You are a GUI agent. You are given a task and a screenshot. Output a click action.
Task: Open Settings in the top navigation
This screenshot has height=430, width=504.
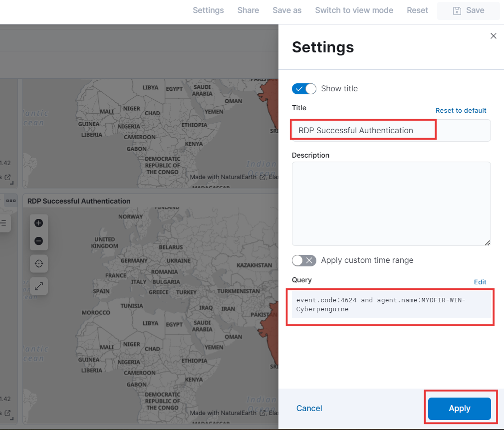tap(208, 10)
